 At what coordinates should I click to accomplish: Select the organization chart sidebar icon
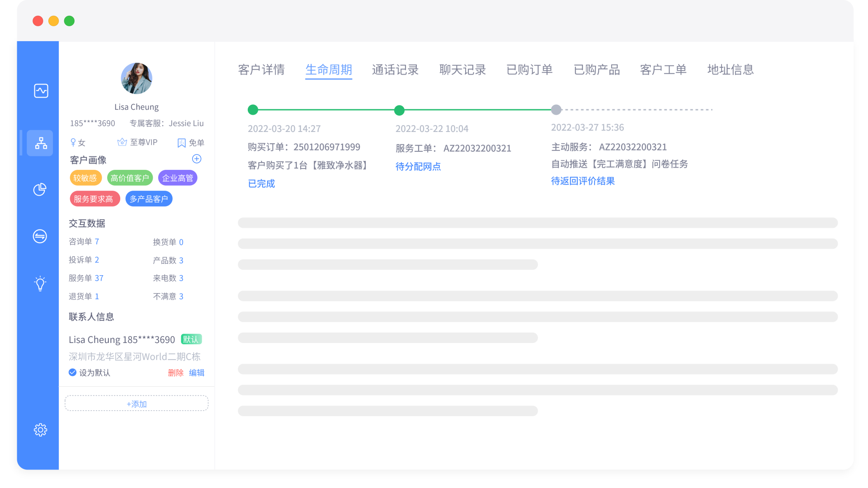click(40, 143)
